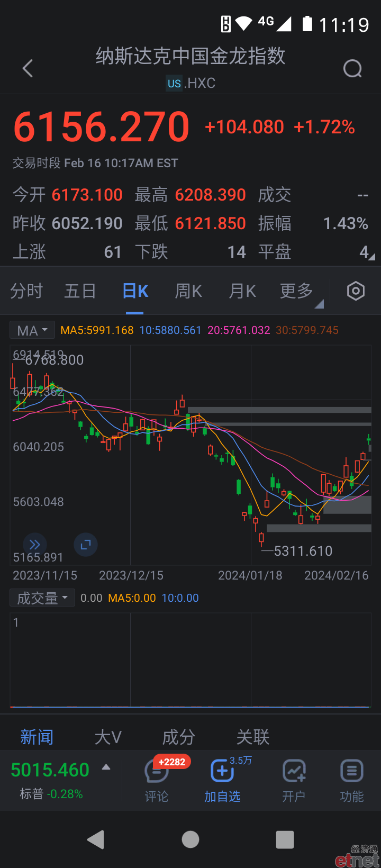
Task: Expand S&P index ticker arrow
Action: [106, 767]
